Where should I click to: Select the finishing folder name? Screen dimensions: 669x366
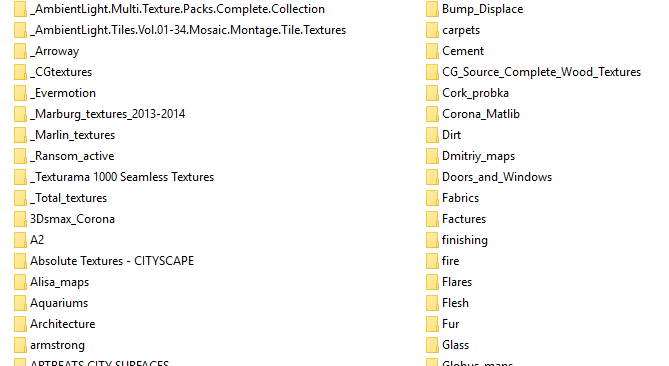click(465, 240)
